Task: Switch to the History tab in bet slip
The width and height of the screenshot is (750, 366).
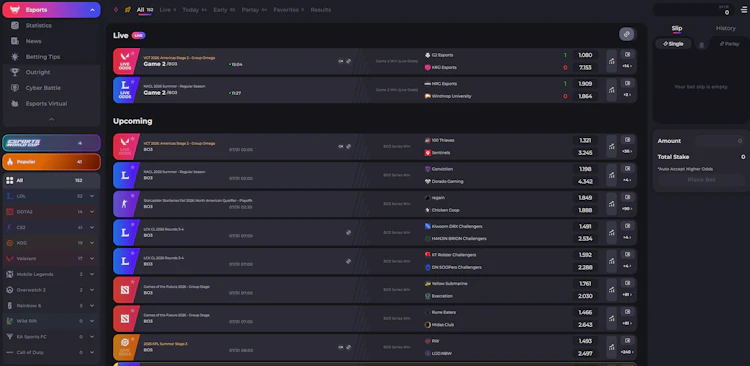Action: point(725,28)
